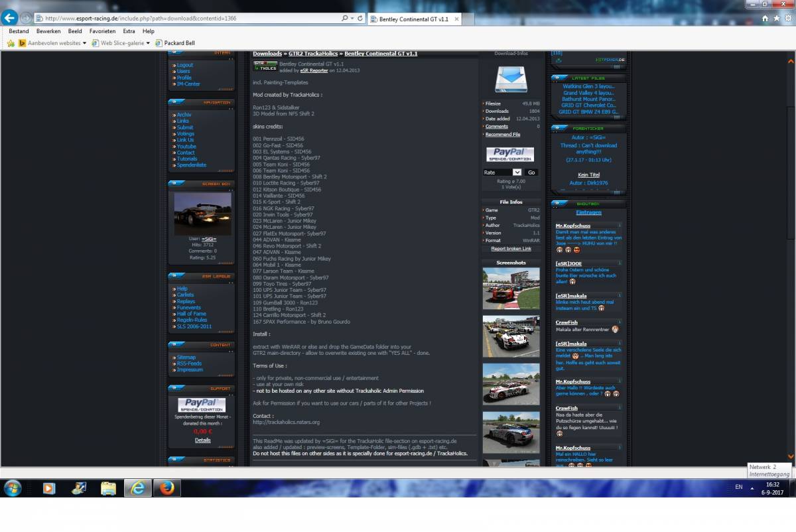Screen dimensions: 796x532
Task: Open the Favorieten menu
Action: [102, 31]
